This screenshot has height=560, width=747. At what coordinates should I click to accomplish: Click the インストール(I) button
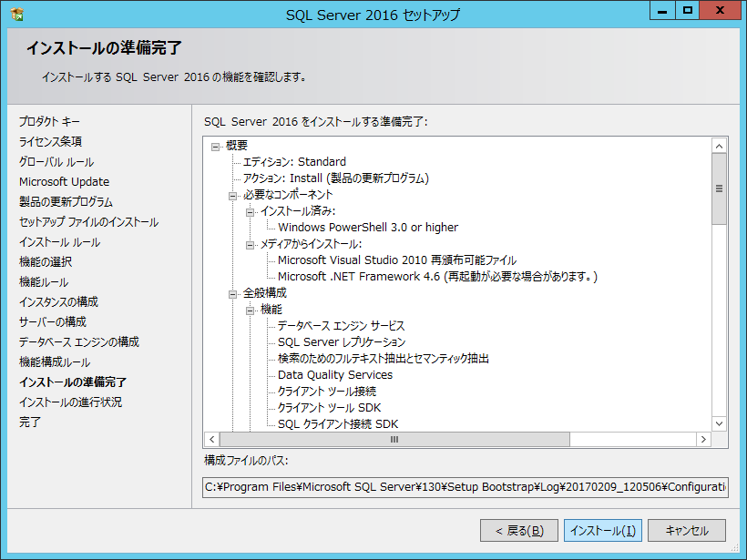coord(603,530)
